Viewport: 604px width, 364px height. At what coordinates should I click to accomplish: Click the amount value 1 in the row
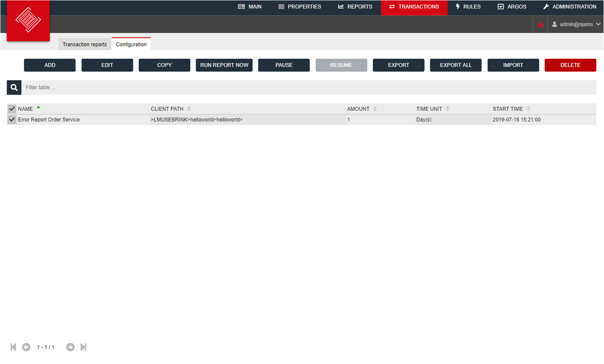click(349, 120)
